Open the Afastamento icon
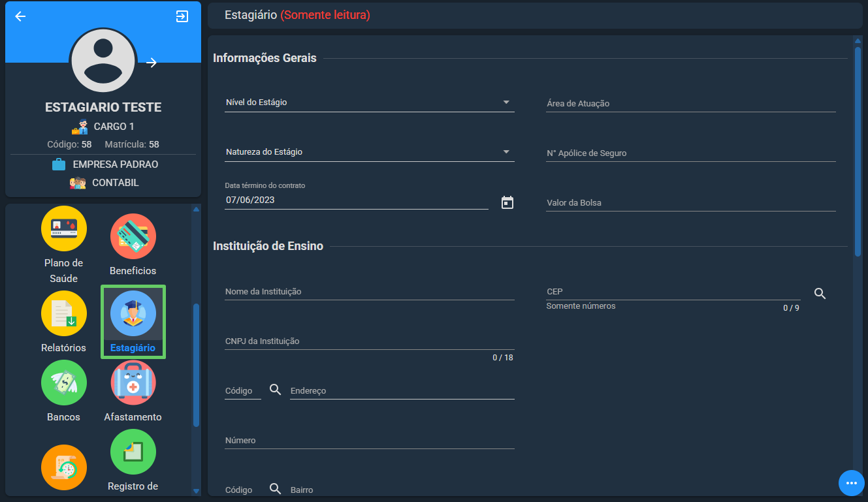 pyautogui.click(x=133, y=383)
